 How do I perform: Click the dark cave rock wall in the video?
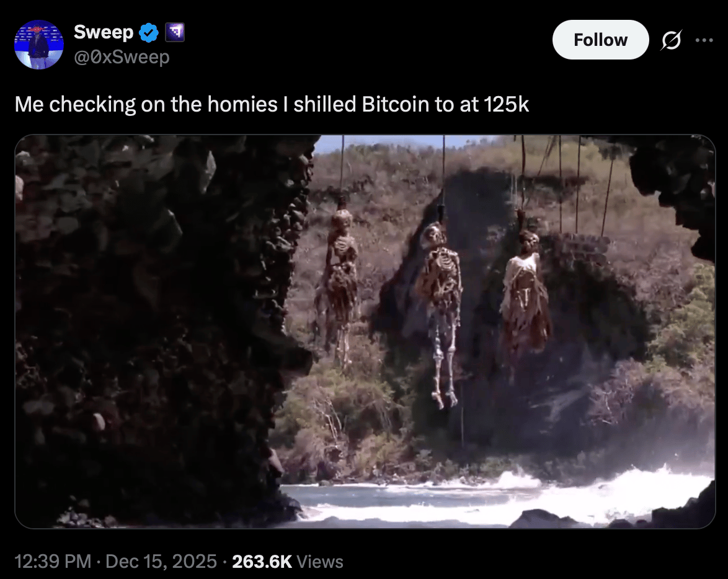(x=153, y=325)
